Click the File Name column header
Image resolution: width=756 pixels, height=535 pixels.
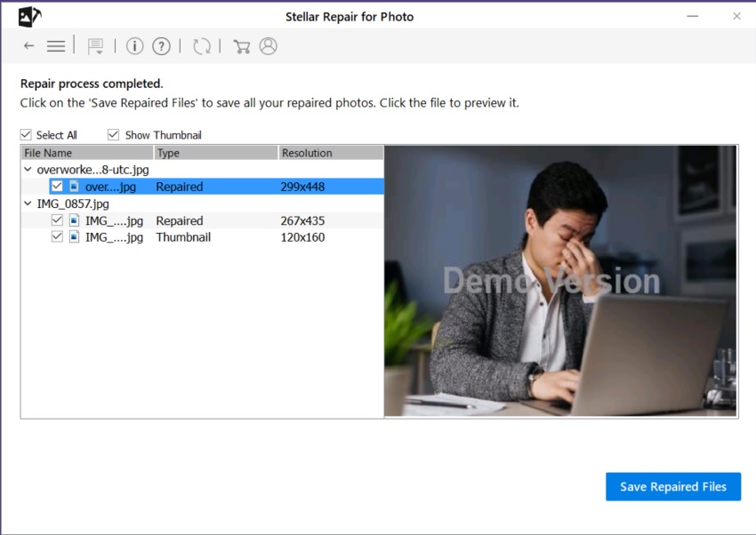[87, 153]
